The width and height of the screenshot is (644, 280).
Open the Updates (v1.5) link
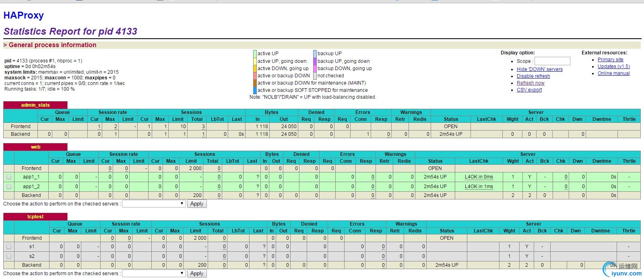point(614,66)
